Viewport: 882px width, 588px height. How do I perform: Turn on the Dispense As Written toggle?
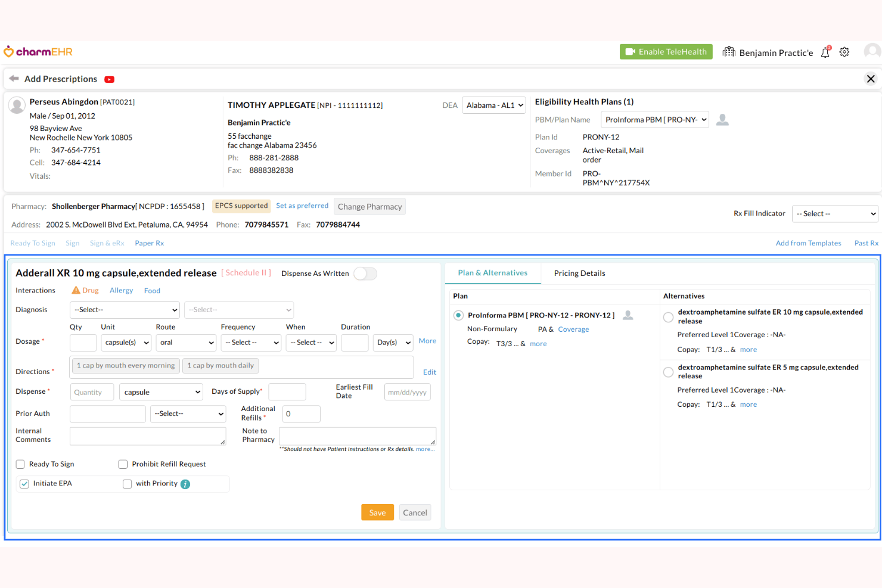coord(365,273)
